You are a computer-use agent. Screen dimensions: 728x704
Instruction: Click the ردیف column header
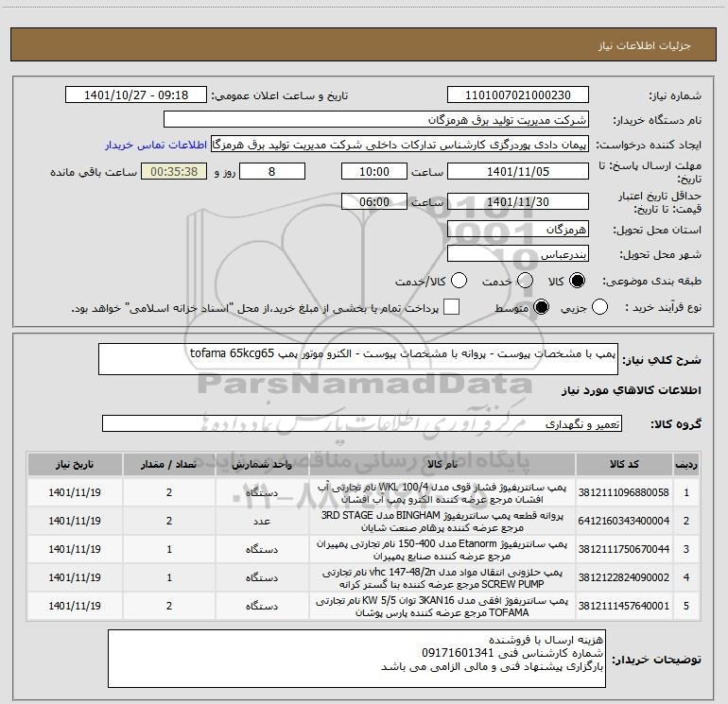(686, 465)
